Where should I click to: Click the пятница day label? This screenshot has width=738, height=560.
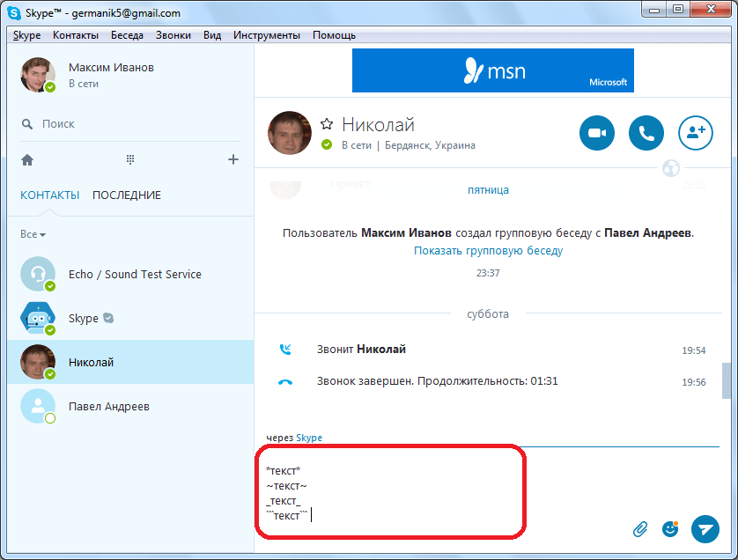pos(488,190)
